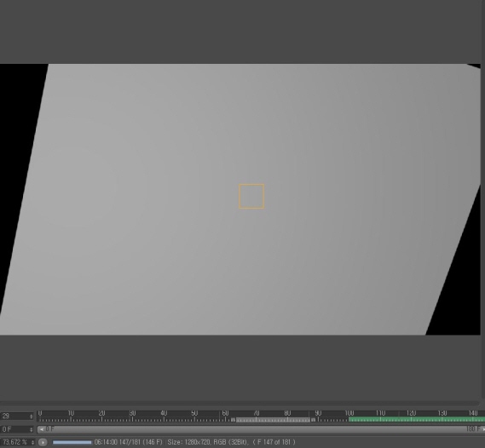
Task: Click the stepper arrows of the 29 field
Action: (32, 416)
